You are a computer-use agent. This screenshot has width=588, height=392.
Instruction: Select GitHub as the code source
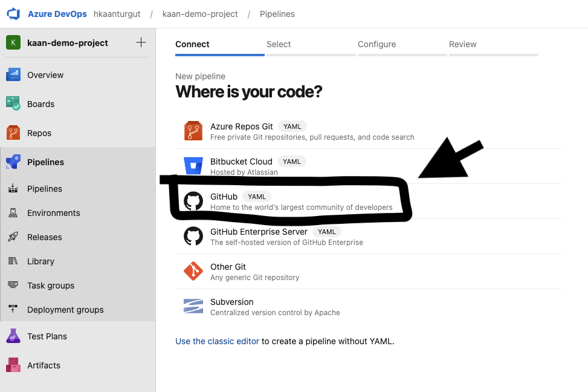(x=224, y=196)
